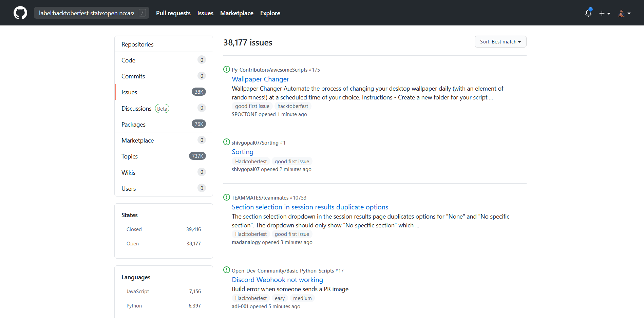Click the Beta badge beside Discussions

(162, 109)
